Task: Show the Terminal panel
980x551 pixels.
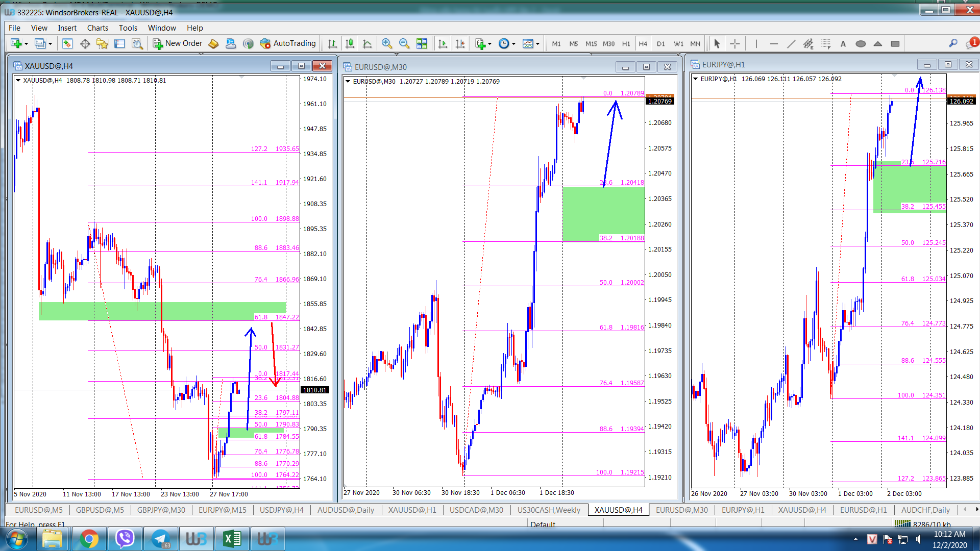Action: pyautogui.click(x=119, y=44)
